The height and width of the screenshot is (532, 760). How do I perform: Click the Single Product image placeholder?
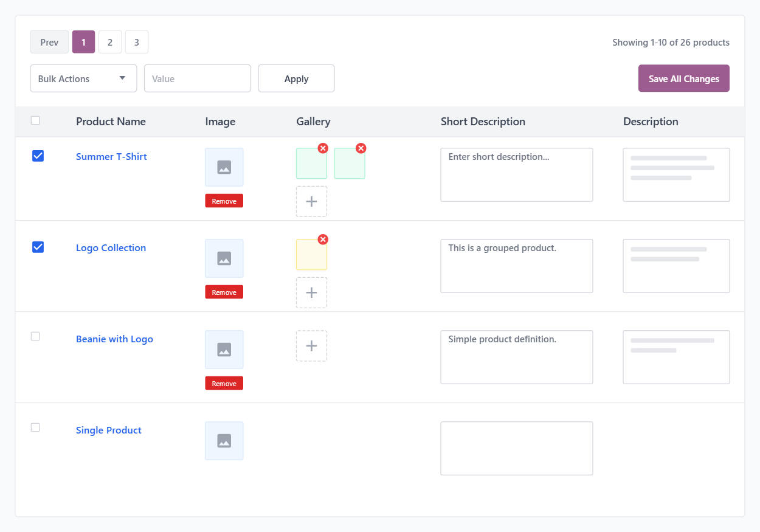coord(224,441)
